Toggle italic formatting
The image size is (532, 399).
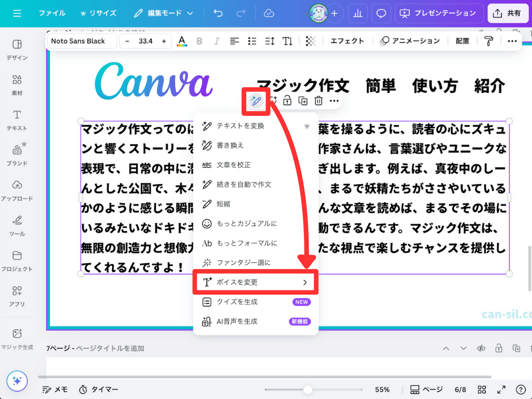click(x=217, y=41)
